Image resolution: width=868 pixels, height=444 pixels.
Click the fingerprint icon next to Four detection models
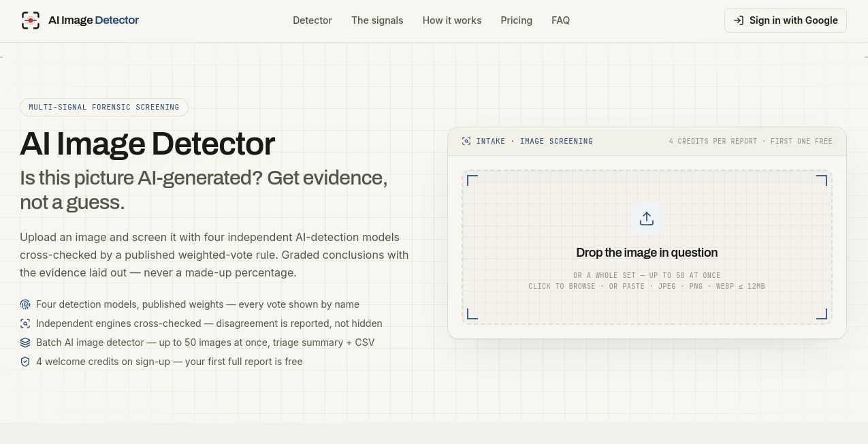25,304
